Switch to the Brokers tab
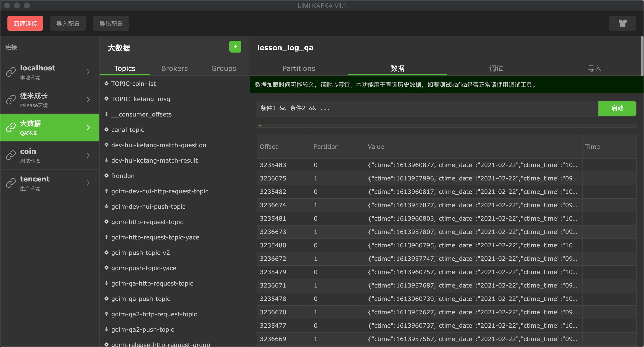Image resolution: width=644 pixels, height=347 pixels. tap(175, 69)
